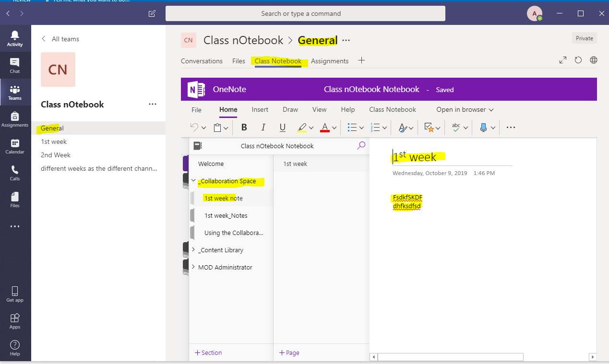The height and width of the screenshot is (364, 609).
Task: Expand the MOD Administrator section group
Action: coord(193,267)
